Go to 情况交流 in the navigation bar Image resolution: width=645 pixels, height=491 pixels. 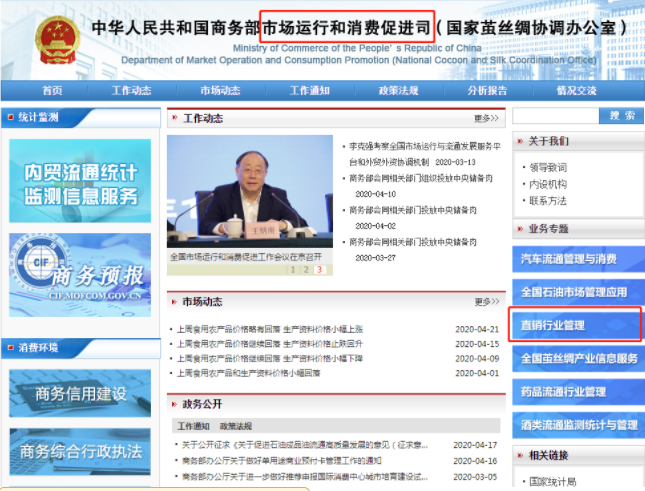pos(576,90)
